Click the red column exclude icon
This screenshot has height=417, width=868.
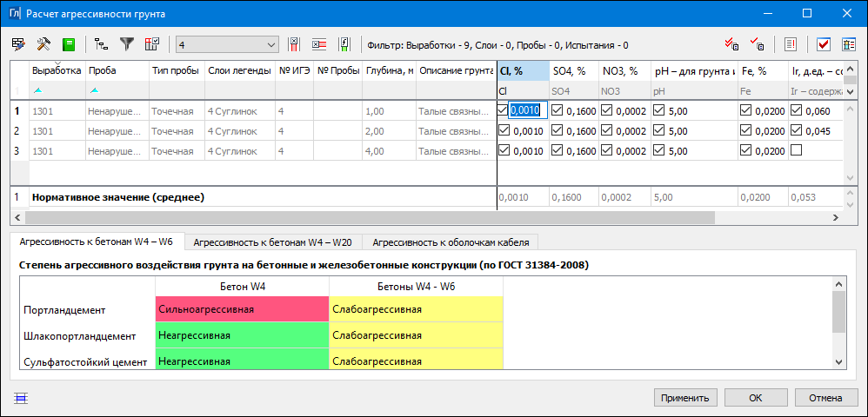tap(294, 45)
